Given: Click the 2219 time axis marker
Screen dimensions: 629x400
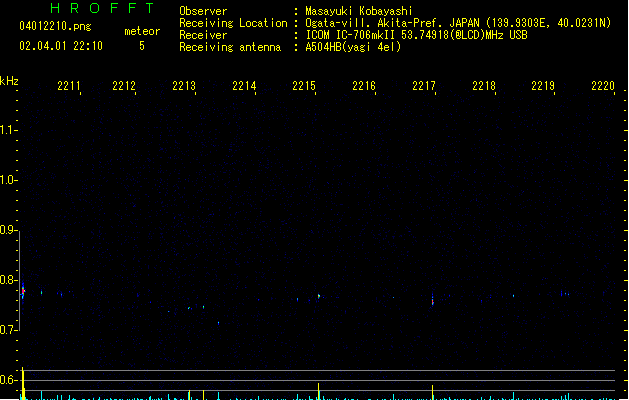Looking at the screenshot, I should click(x=543, y=86).
